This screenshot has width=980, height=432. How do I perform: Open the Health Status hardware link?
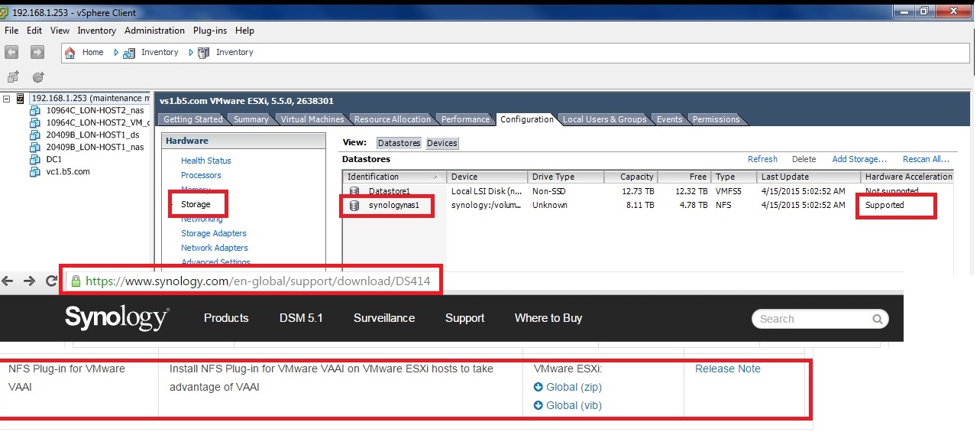tap(206, 161)
